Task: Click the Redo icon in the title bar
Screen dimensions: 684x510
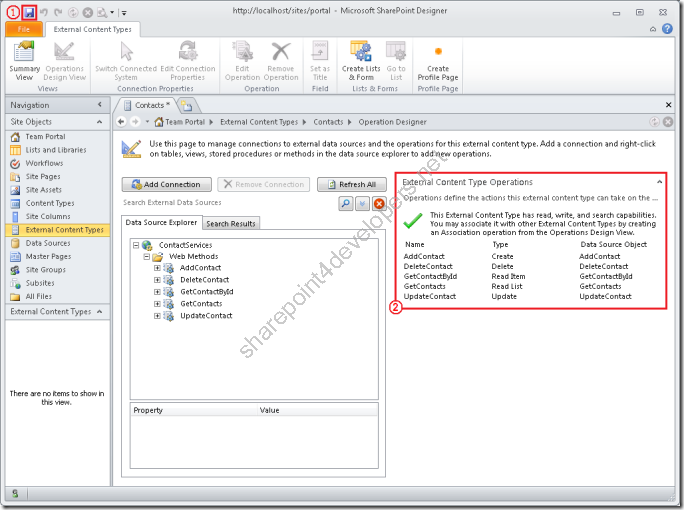Action: (x=58, y=13)
